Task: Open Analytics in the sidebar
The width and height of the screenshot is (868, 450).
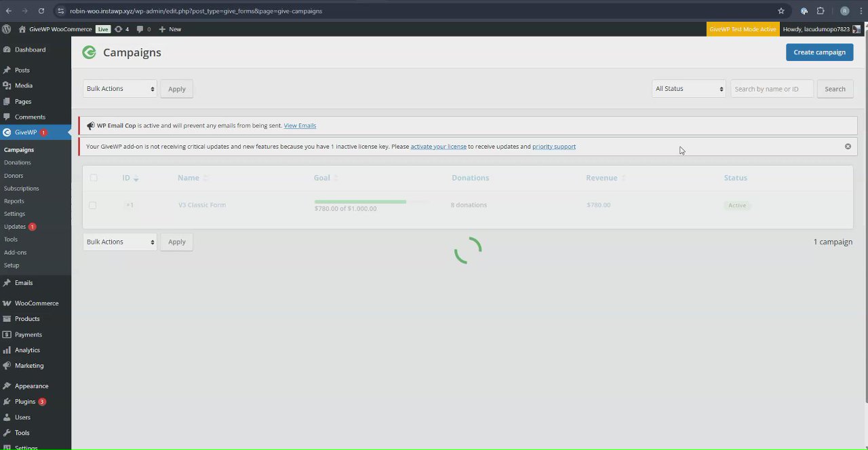Action: pyautogui.click(x=27, y=350)
